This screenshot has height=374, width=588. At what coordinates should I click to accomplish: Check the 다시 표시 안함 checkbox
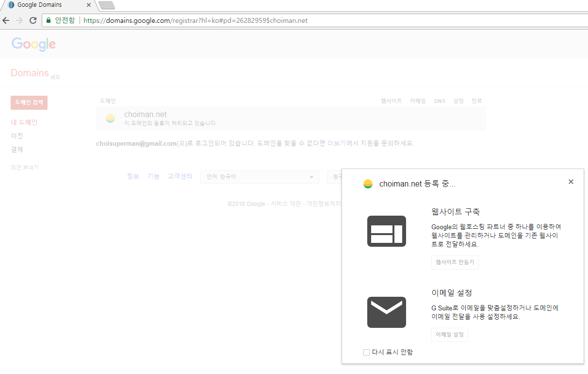[x=366, y=352]
